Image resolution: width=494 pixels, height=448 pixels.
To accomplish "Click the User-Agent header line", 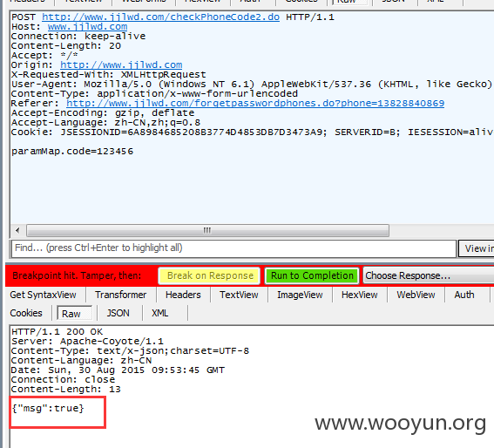I will [252, 85].
